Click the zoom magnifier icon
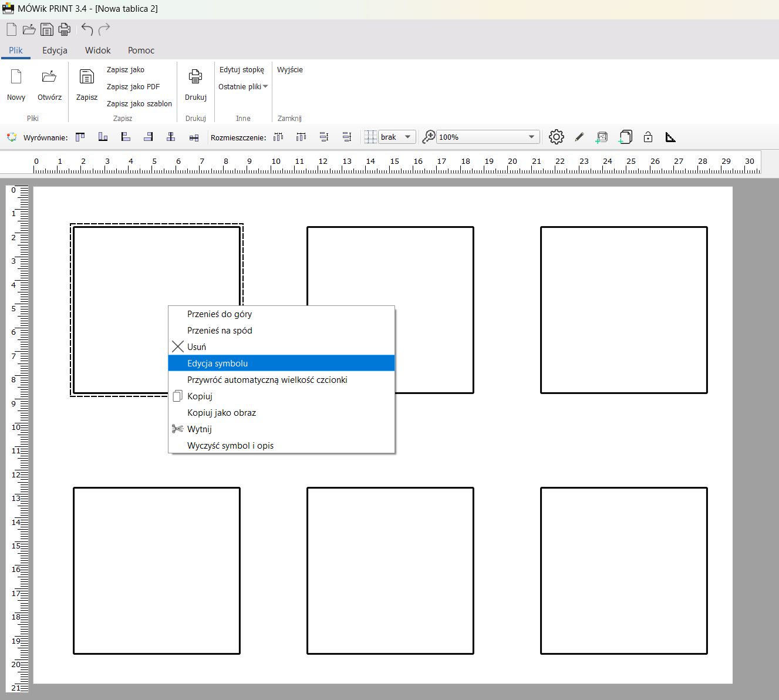The width and height of the screenshot is (779, 700). [x=429, y=137]
